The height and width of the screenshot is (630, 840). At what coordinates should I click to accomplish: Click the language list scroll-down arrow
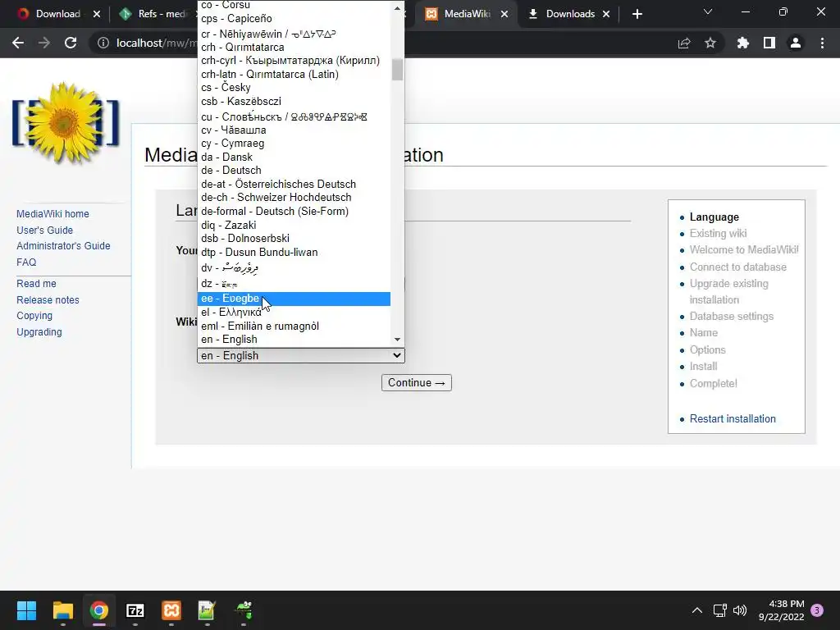coord(397,340)
